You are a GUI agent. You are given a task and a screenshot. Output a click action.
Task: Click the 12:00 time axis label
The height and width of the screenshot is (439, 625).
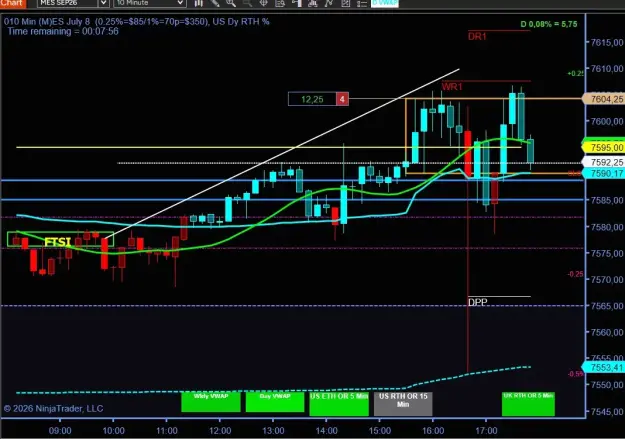220,431
